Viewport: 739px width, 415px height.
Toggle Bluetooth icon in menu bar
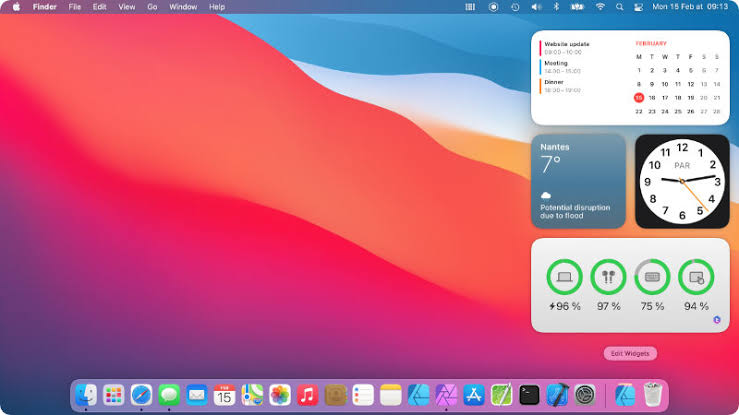click(557, 7)
